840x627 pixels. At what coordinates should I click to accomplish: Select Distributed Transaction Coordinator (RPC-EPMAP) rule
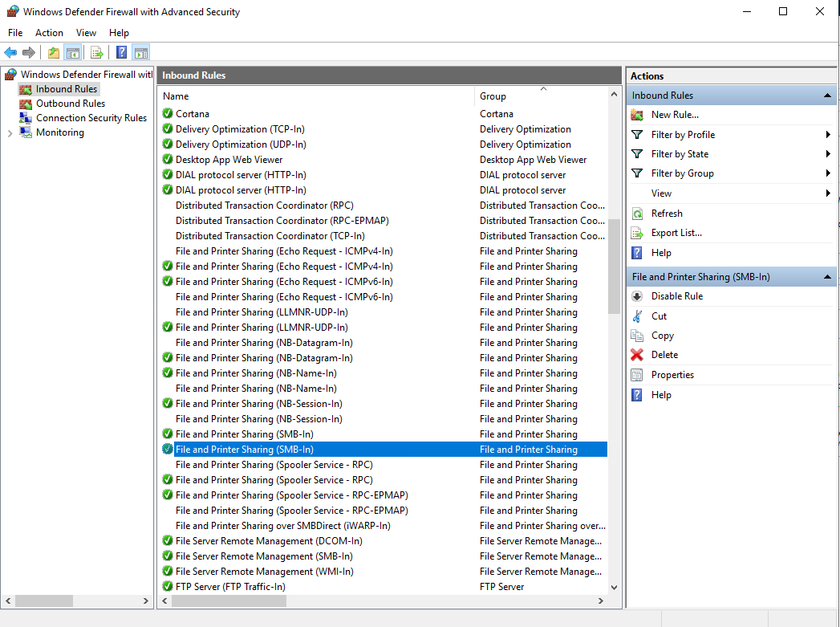pos(383,221)
